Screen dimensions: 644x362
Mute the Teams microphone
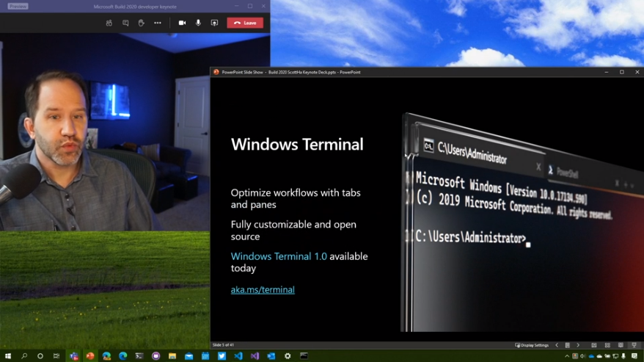tap(198, 23)
